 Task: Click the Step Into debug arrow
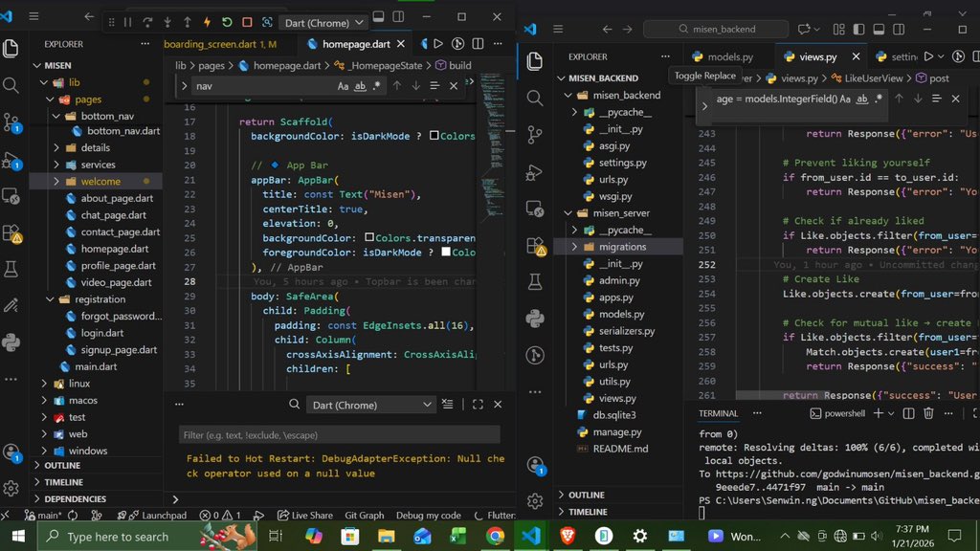tap(167, 23)
